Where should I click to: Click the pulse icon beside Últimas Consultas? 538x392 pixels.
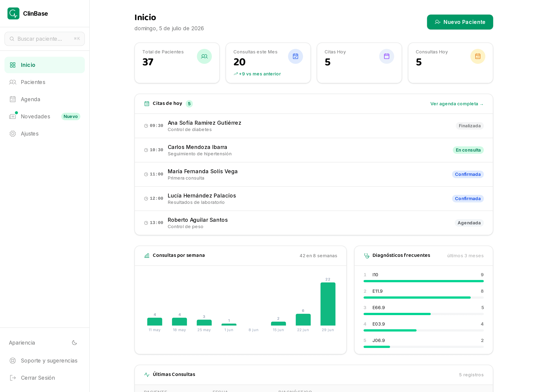tap(147, 375)
